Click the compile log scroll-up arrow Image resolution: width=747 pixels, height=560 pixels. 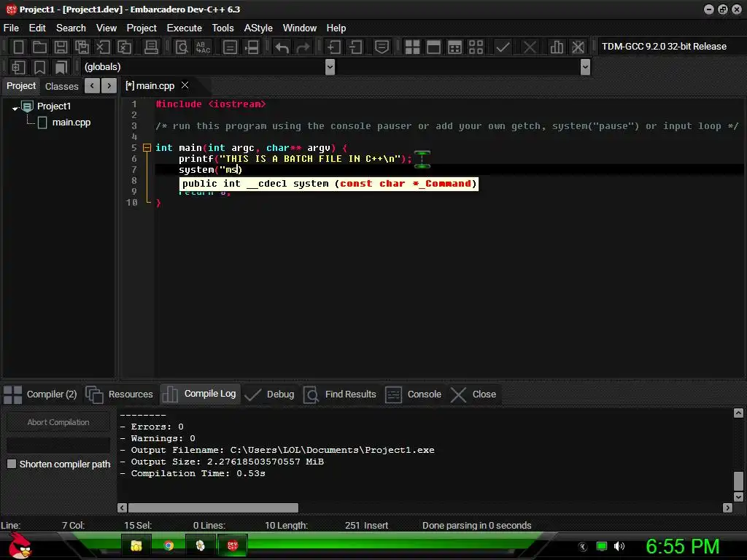point(738,413)
